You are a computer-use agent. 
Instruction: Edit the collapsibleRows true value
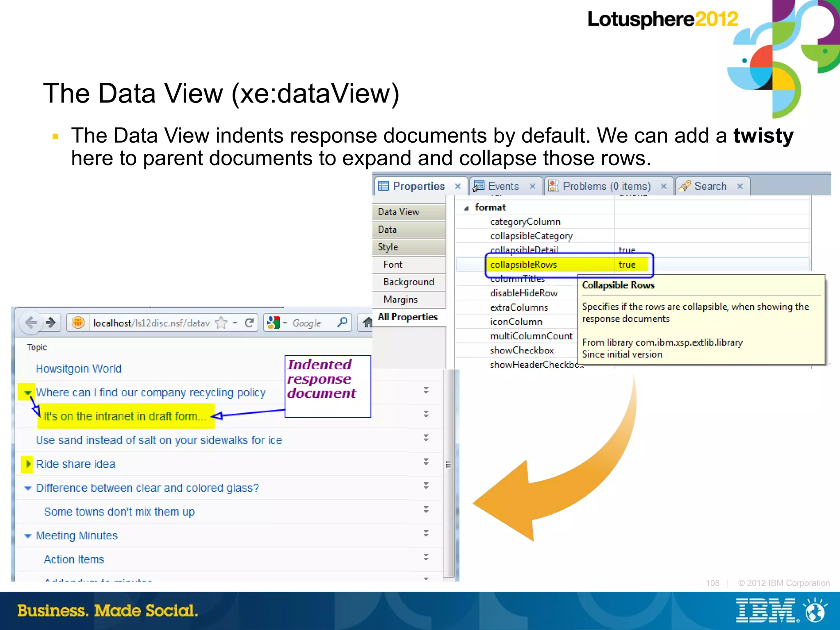click(627, 265)
